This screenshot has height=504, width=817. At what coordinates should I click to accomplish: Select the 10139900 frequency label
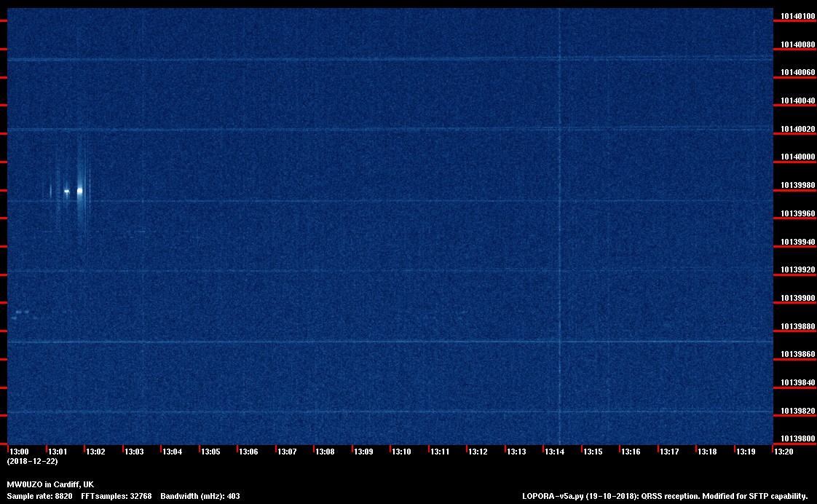(797, 298)
